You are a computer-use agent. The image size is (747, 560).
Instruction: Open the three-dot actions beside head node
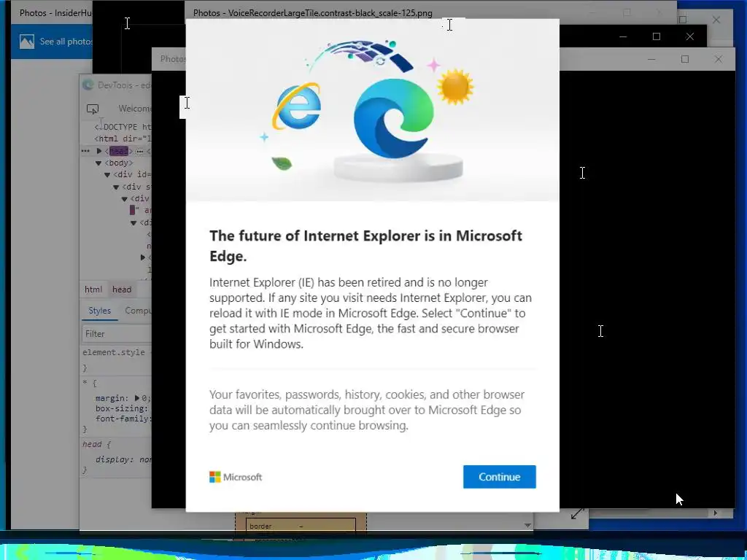(85, 151)
